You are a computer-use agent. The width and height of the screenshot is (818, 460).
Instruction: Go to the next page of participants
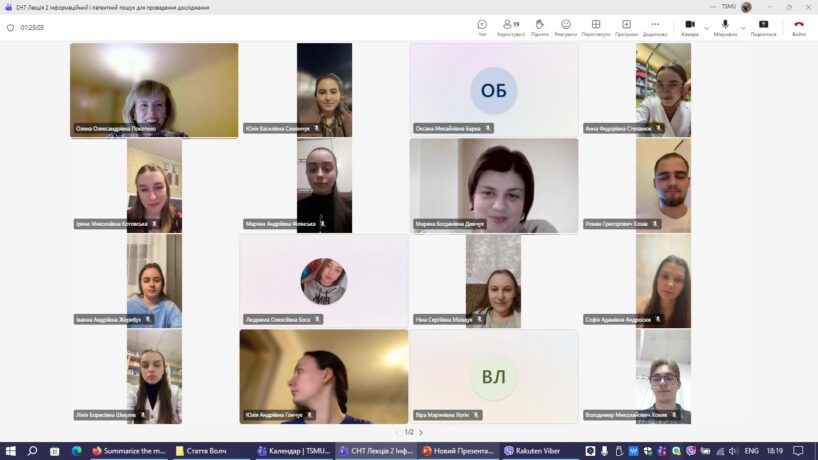pyautogui.click(x=421, y=432)
